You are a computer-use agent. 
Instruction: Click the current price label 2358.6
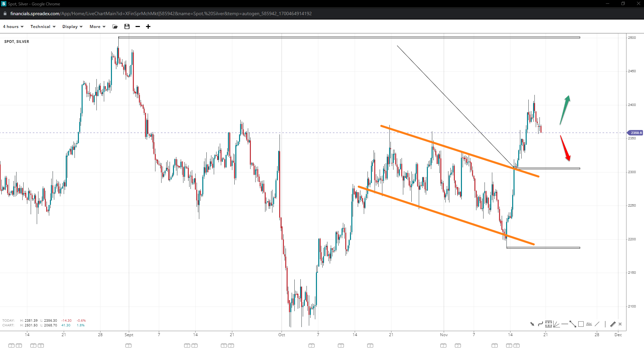(x=636, y=133)
